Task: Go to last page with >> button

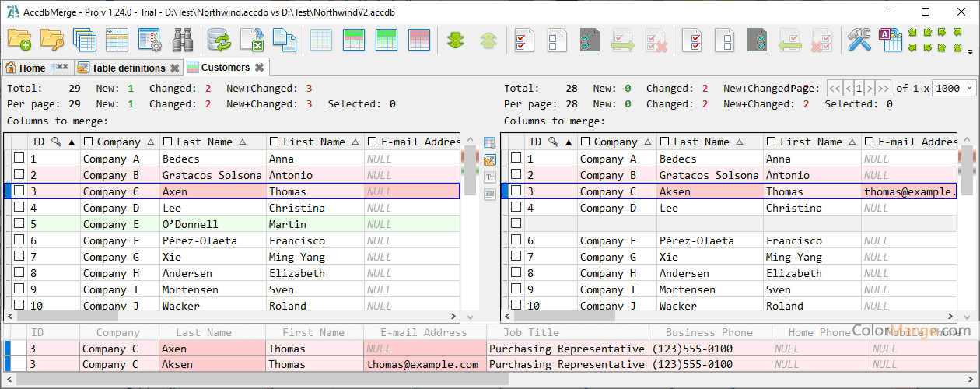Action: [883, 89]
